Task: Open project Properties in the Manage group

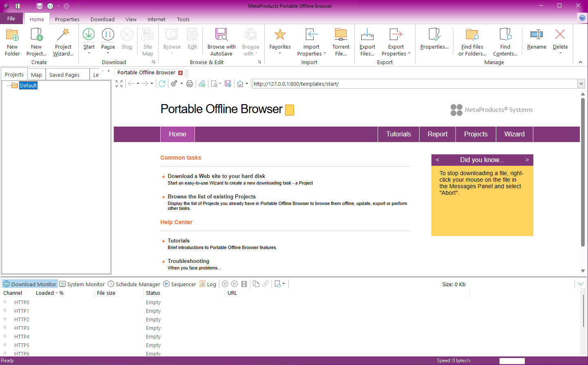Action: click(x=434, y=39)
